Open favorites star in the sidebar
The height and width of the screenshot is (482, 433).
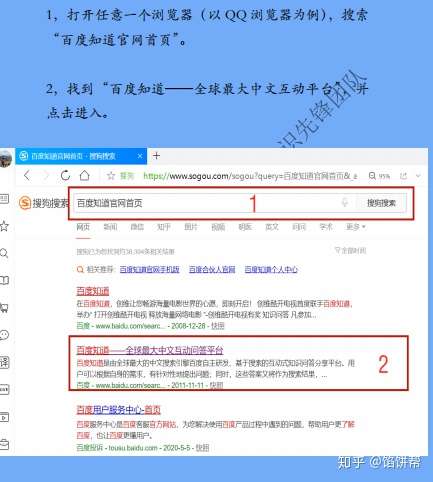4,226
